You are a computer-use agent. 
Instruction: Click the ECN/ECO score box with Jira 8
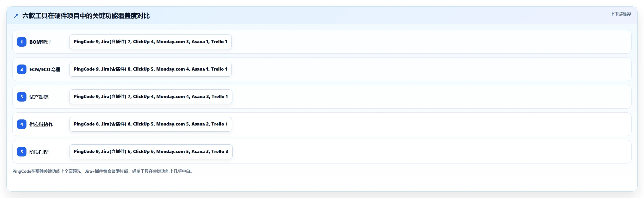pyautogui.click(x=150, y=69)
